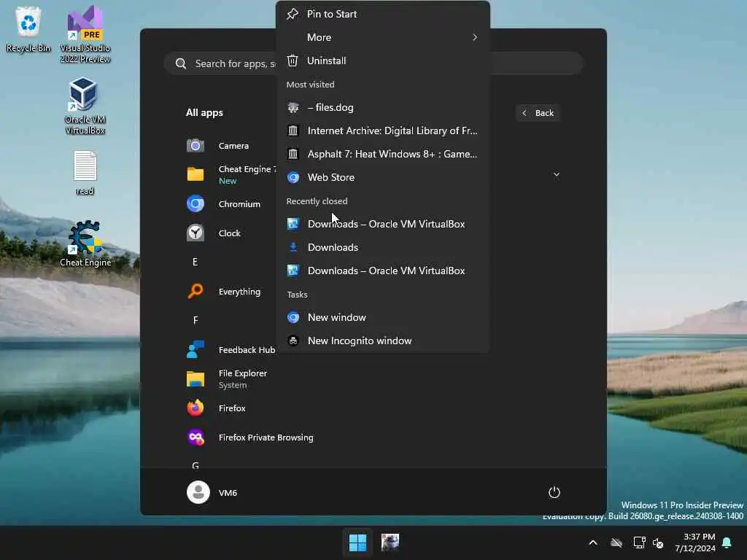Jump to letter E section header
The width and height of the screenshot is (747, 560).
[195, 262]
